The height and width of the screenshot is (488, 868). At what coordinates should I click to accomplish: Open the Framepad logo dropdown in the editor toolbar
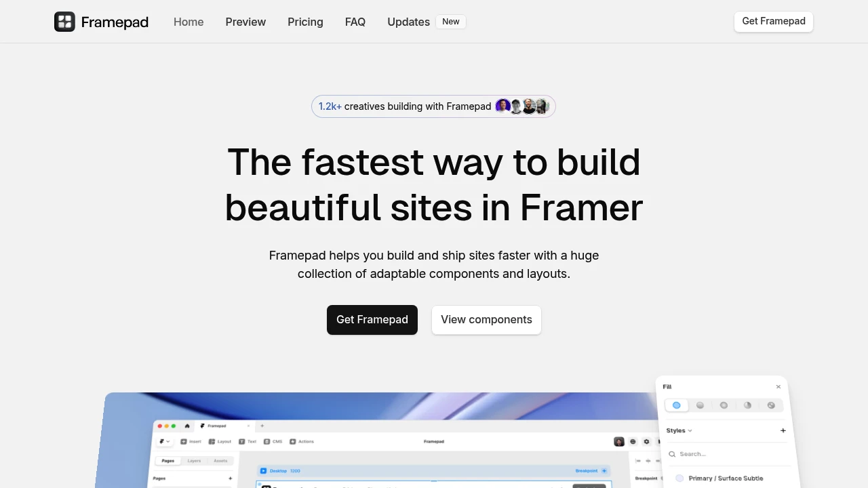pyautogui.click(x=164, y=441)
